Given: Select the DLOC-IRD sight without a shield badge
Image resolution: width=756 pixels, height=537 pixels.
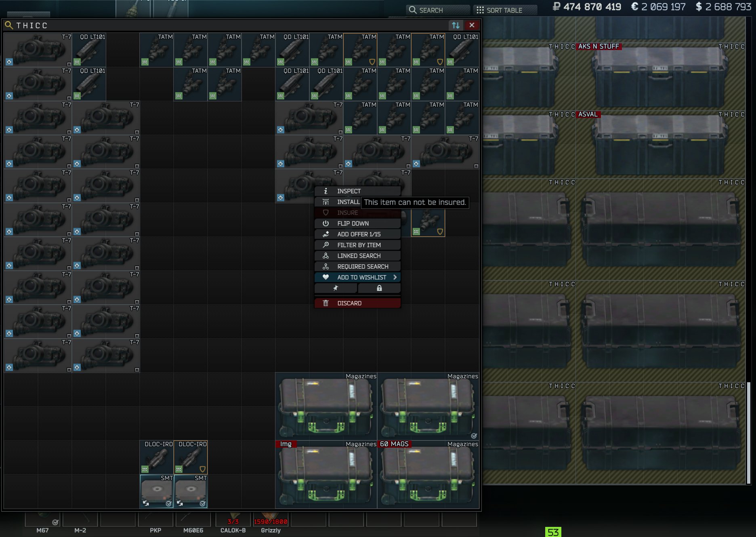Looking at the screenshot, I should coord(157,457).
